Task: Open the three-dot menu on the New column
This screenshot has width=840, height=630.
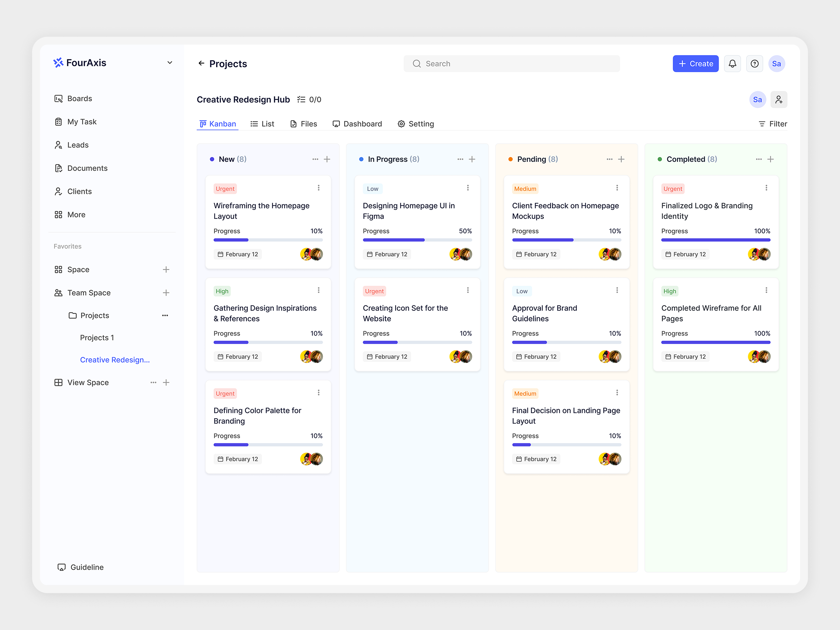Action: (x=315, y=159)
